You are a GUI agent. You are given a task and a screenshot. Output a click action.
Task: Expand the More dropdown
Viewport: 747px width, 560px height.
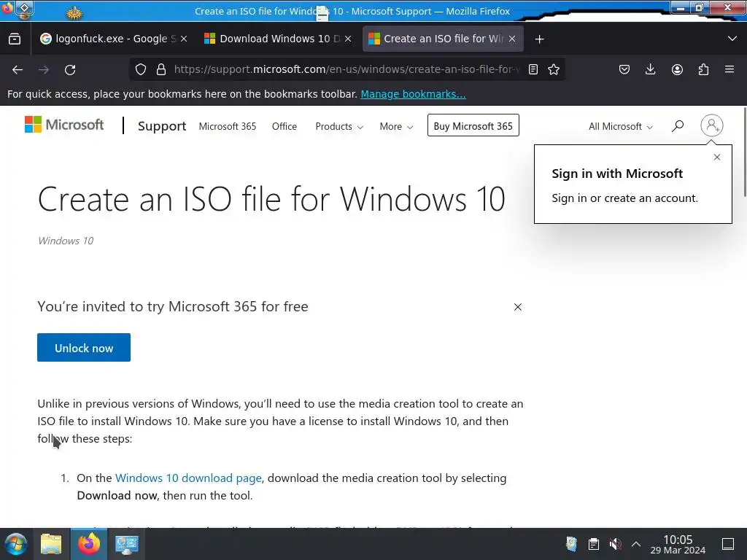point(396,126)
